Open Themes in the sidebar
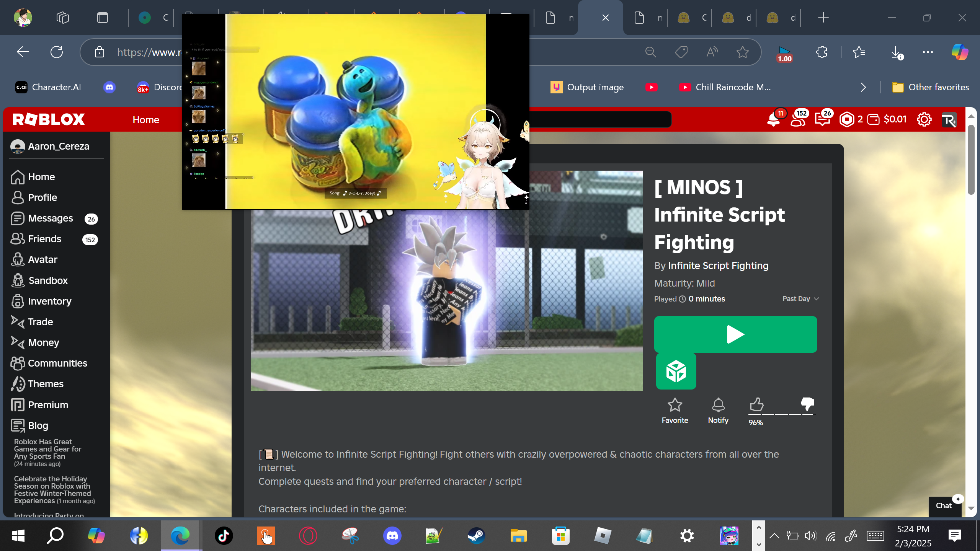The image size is (980, 551). point(38,384)
